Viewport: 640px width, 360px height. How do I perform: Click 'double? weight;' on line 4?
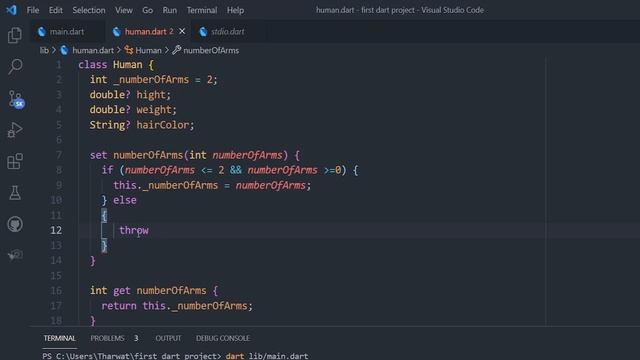coord(133,110)
